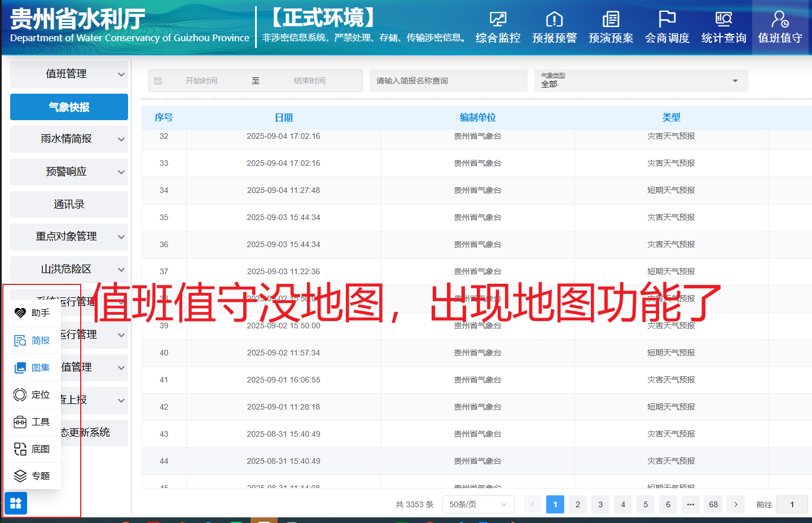Go to page 2
The width and height of the screenshot is (812, 523).
coord(578,504)
